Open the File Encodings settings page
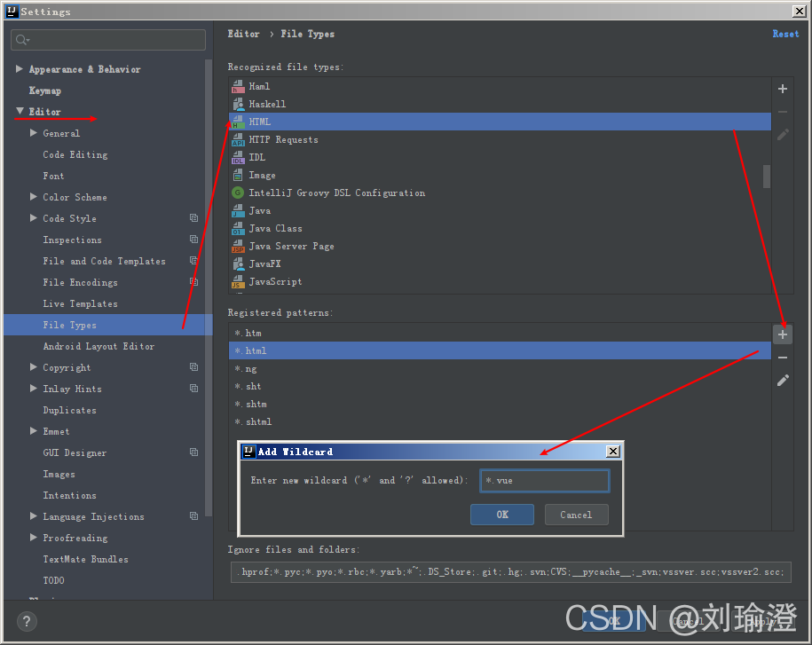 (x=80, y=283)
